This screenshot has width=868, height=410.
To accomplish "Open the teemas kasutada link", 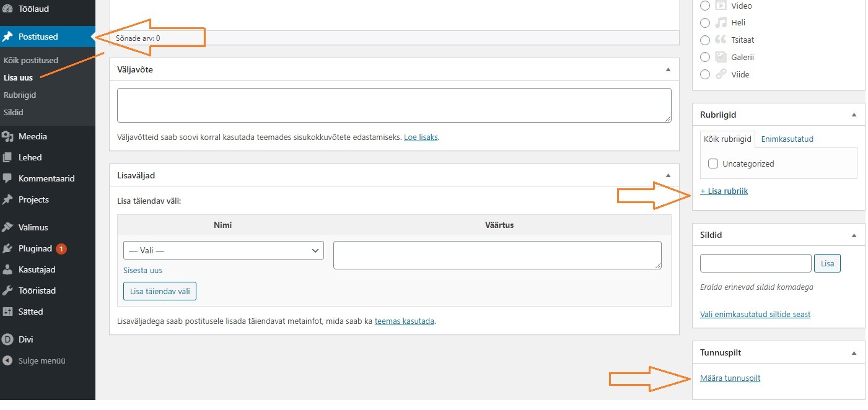I will click(405, 321).
